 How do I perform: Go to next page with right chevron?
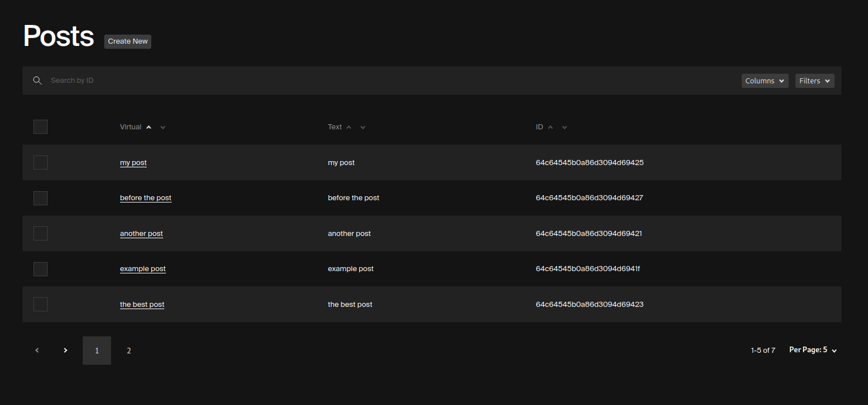click(65, 350)
